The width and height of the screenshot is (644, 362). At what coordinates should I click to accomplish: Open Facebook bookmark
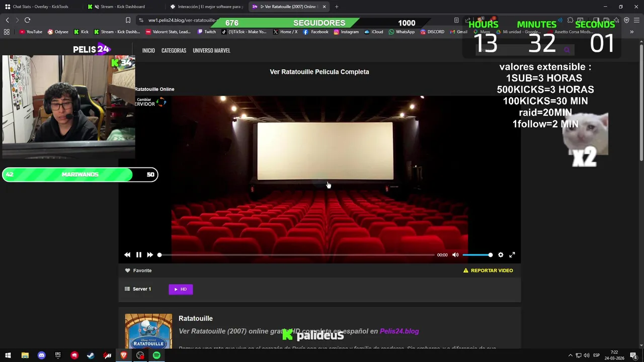coord(315,32)
